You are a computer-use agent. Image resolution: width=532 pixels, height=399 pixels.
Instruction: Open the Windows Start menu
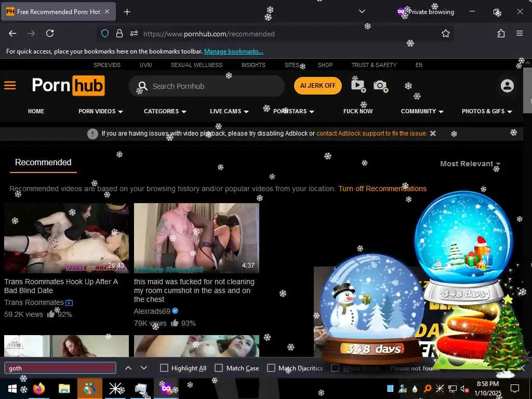(x=12, y=389)
